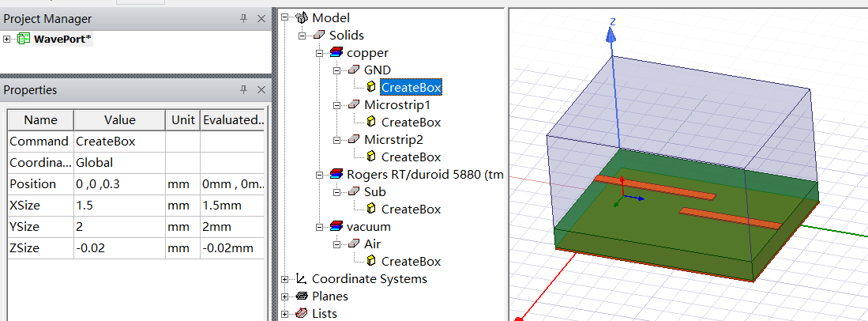Select the copper material label
Viewport: 868px width, 321px height.
(367, 53)
